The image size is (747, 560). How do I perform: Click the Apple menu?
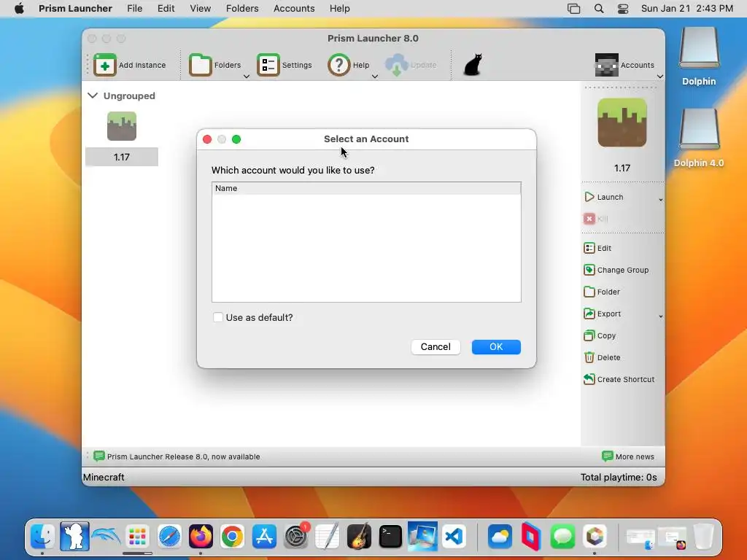click(19, 9)
